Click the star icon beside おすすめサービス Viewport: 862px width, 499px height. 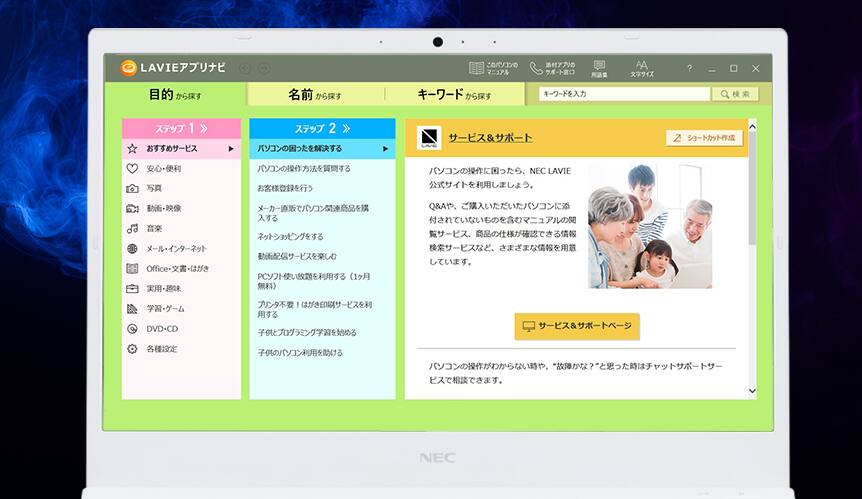pos(132,148)
